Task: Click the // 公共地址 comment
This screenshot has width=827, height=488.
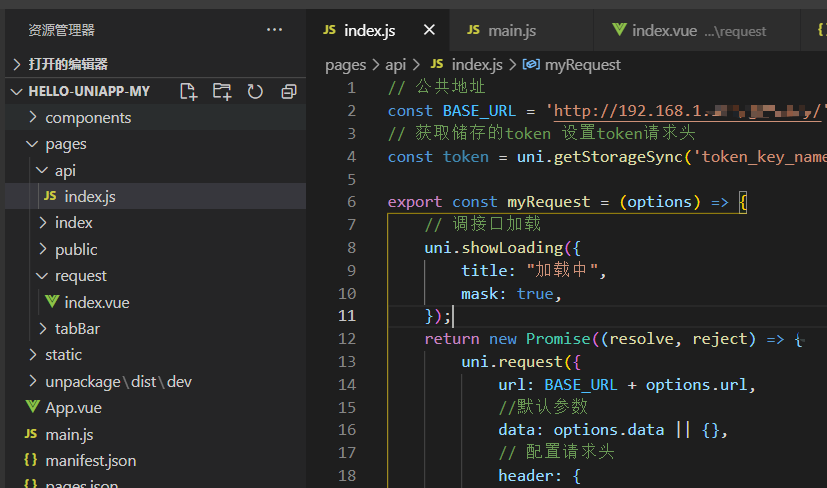Action: (437, 87)
